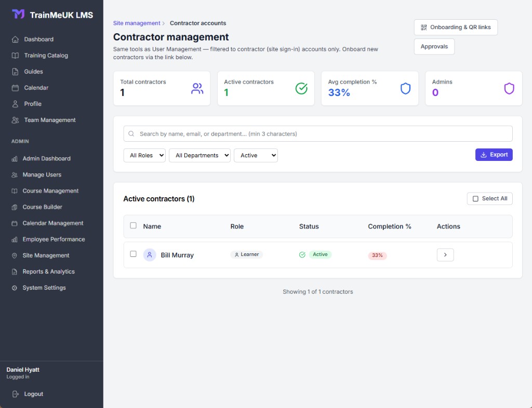Click the Active status badge
532x408 pixels.
point(320,254)
